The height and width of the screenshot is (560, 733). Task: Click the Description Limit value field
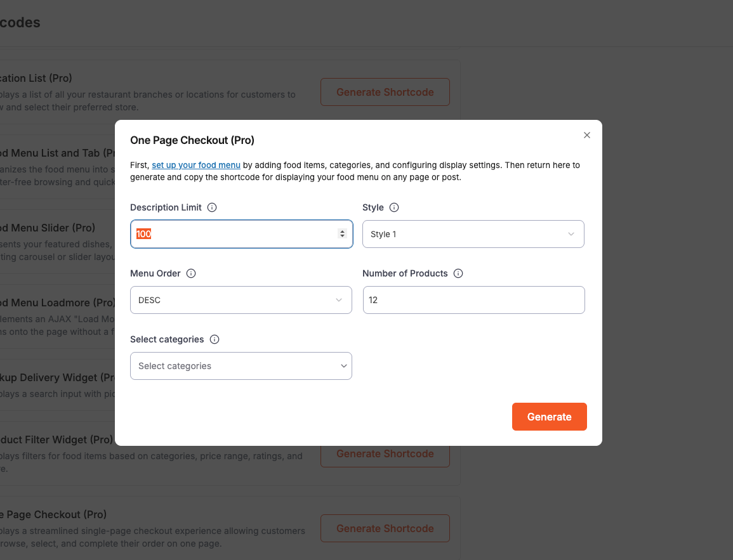(241, 234)
